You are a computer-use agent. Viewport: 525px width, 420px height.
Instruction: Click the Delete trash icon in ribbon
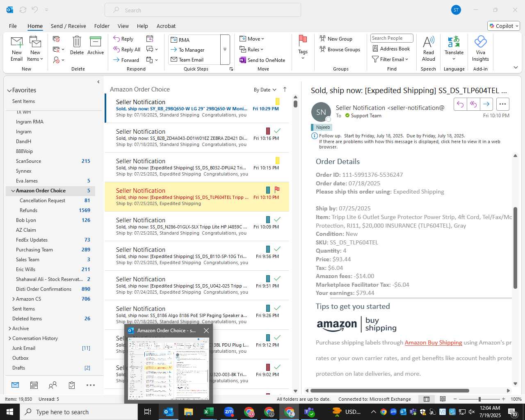click(x=77, y=42)
